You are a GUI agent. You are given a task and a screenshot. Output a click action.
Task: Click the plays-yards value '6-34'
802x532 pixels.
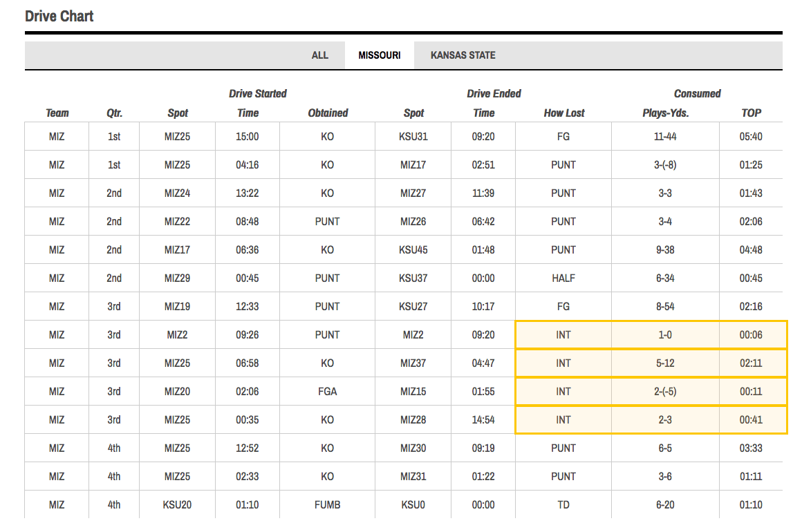click(665, 278)
